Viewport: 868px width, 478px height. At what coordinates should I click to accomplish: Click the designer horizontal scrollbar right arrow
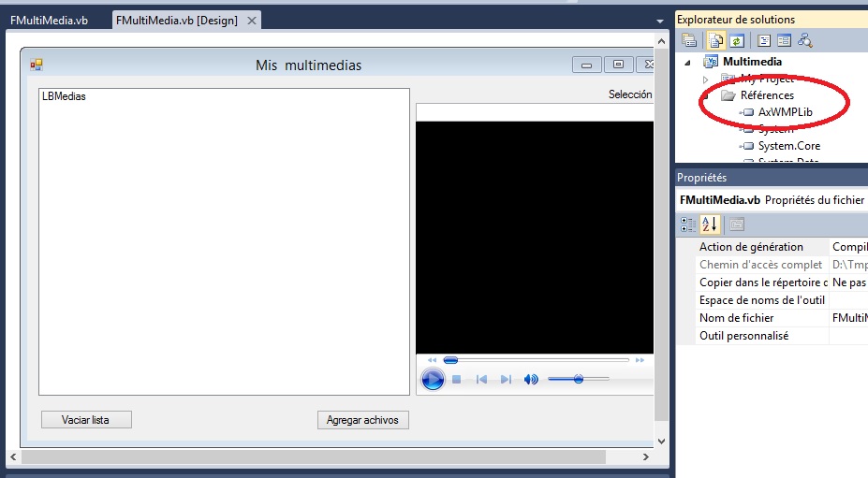(x=645, y=457)
